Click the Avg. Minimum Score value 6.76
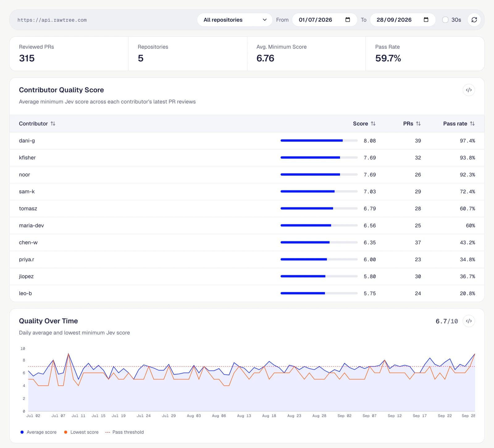 pyautogui.click(x=265, y=58)
